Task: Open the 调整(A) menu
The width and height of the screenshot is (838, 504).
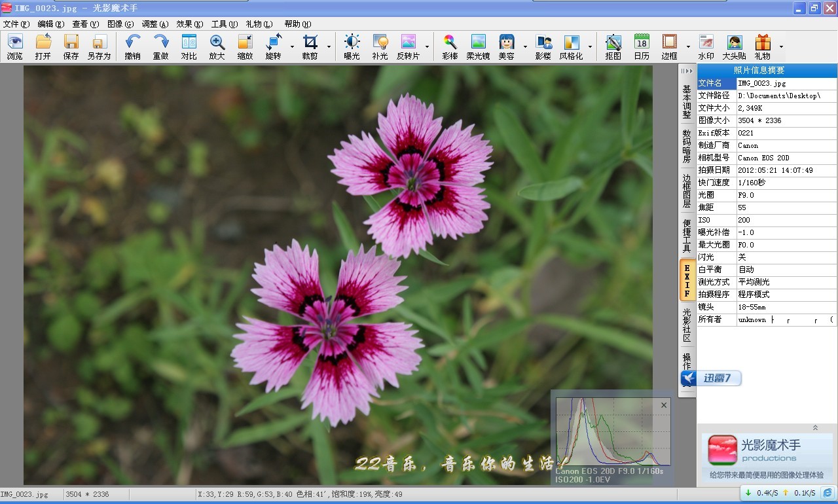Action: coord(155,24)
